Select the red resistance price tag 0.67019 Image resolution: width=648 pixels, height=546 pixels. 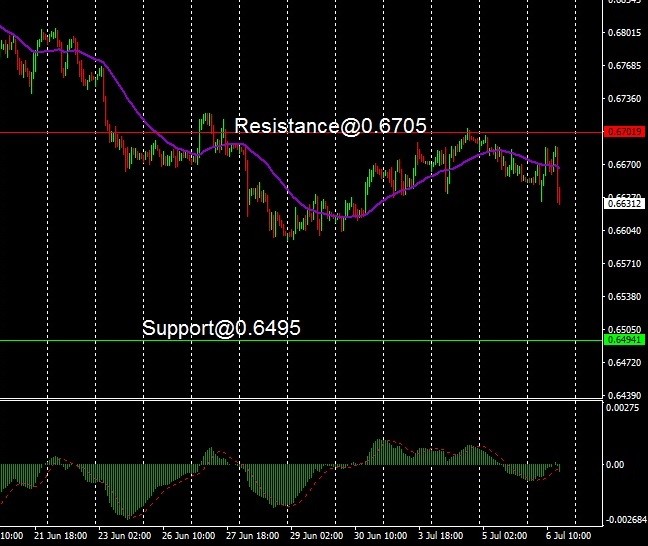click(x=624, y=132)
